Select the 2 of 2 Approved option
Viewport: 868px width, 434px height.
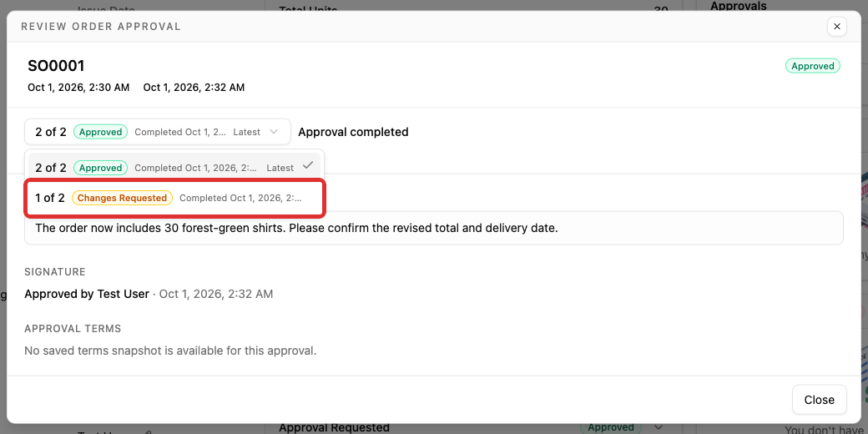click(x=174, y=165)
